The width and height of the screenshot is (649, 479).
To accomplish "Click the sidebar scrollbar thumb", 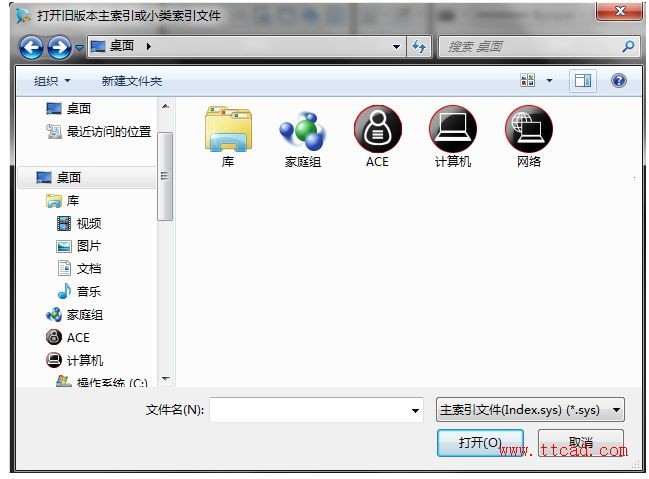I will coord(165,176).
